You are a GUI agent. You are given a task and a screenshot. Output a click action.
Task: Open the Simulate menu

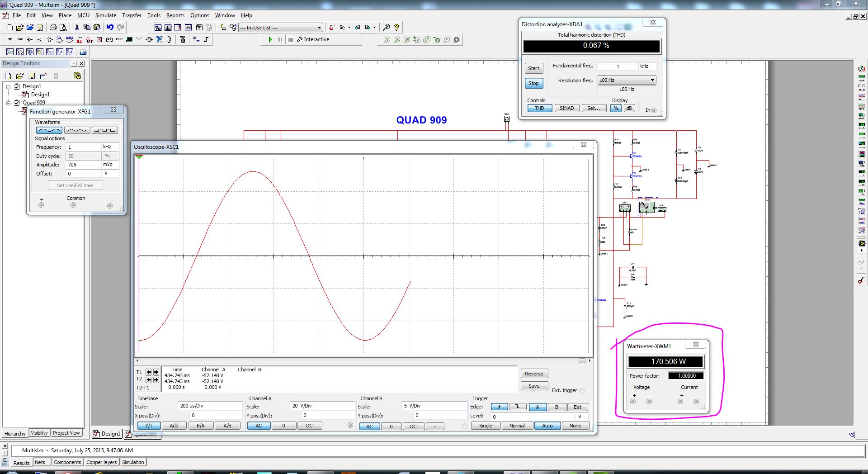click(x=105, y=15)
